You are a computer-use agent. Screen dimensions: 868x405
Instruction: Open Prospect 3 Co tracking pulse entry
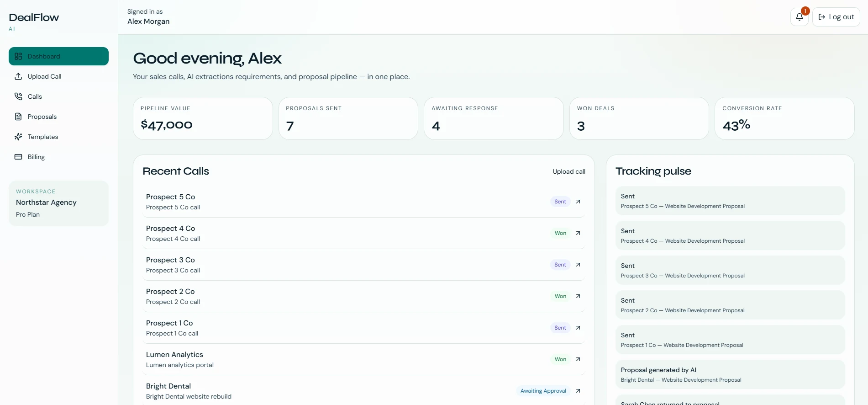pyautogui.click(x=730, y=270)
